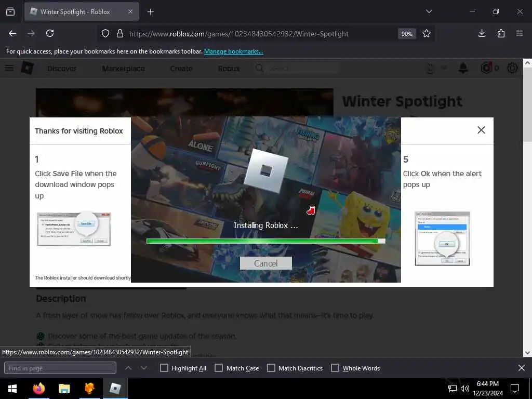Image resolution: width=532 pixels, height=399 pixels.
Task: Click the avatar icon in Roblox header
Action: tap(430, 68)
